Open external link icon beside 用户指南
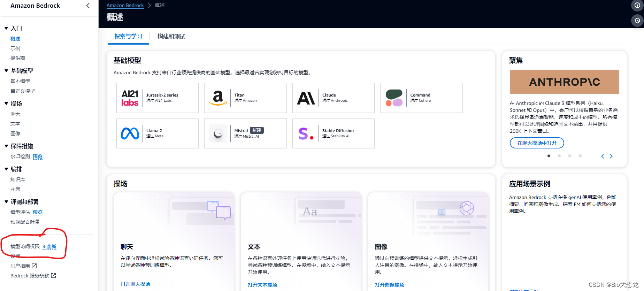Viewport: 644px width, 291px height. 34,266
